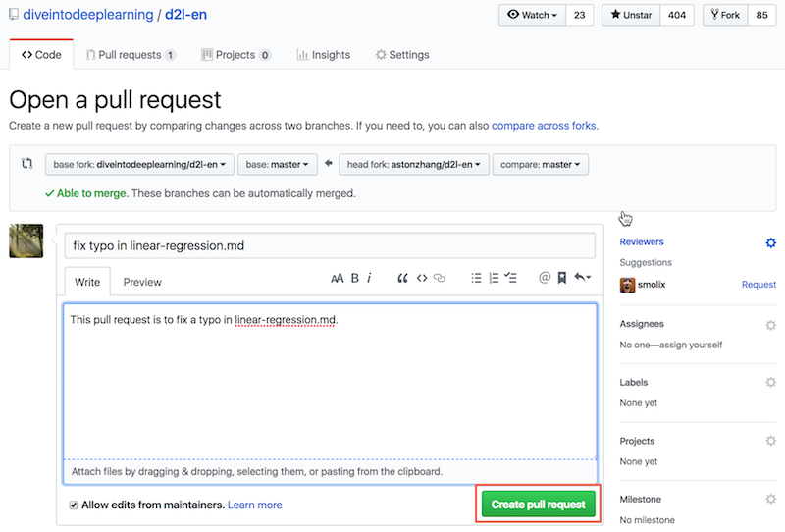Image resolution: width=785 pixels, height=532 pixels.
Task: Switch to the Preview tab
Action: click(x=142, y=282)
